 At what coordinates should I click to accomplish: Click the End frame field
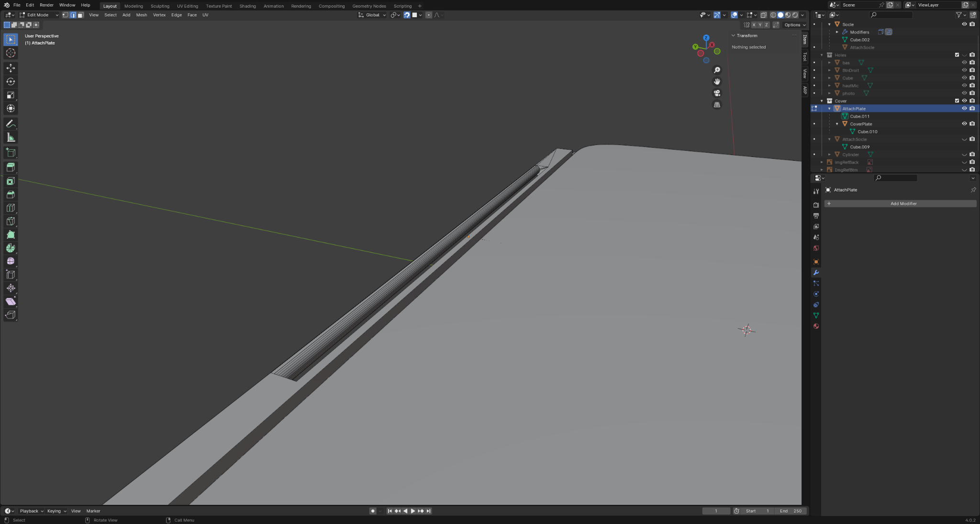tap(791, 511)
